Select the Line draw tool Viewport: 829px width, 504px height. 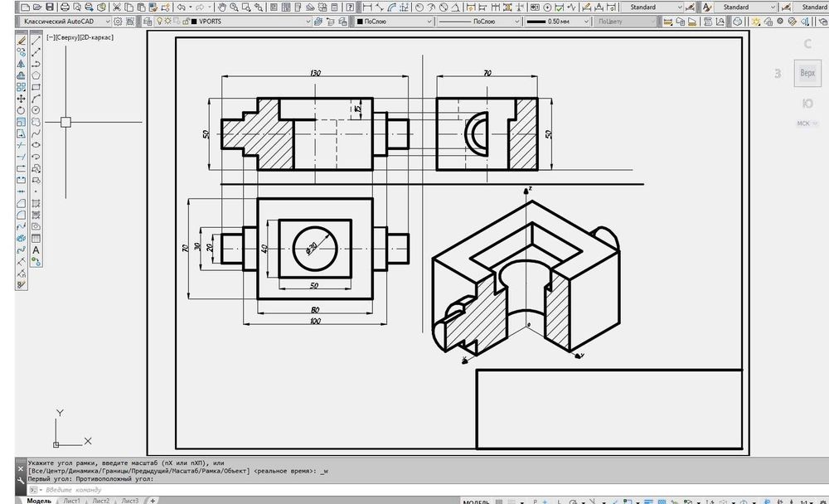point(36,41)
